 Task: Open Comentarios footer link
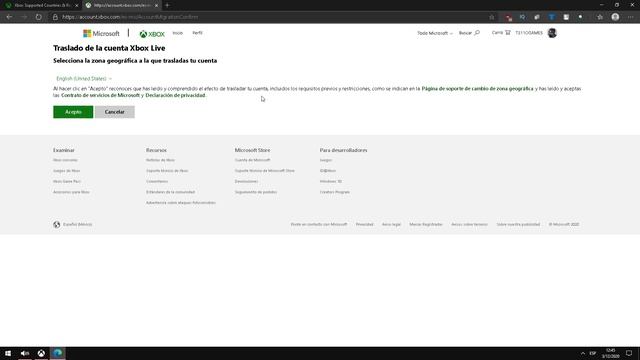[x=157, y=181]
